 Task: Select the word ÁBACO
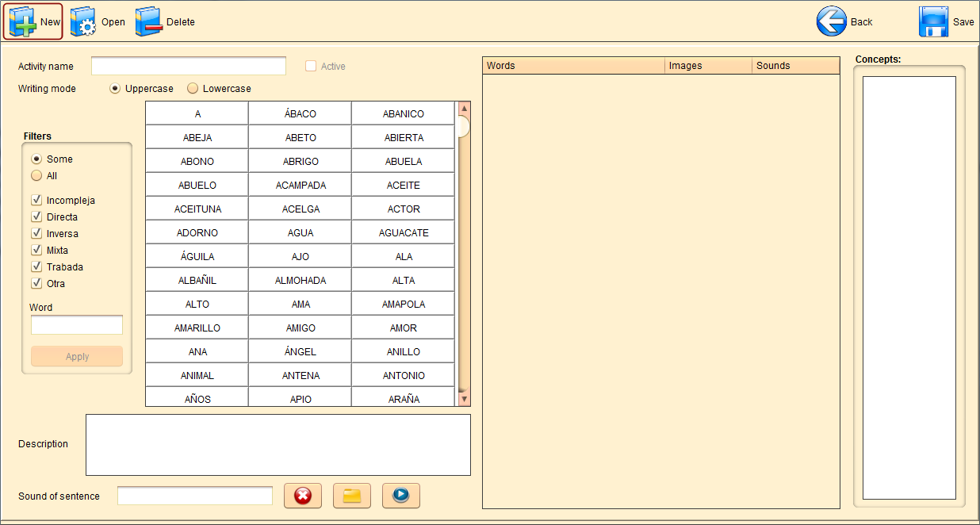coord(300,113)
